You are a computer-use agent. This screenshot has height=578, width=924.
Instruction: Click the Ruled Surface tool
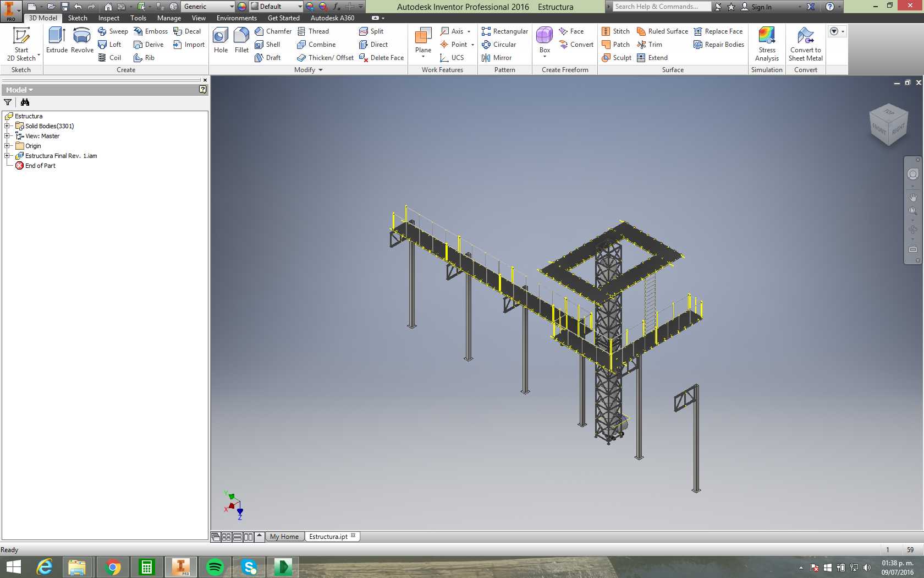662,31
